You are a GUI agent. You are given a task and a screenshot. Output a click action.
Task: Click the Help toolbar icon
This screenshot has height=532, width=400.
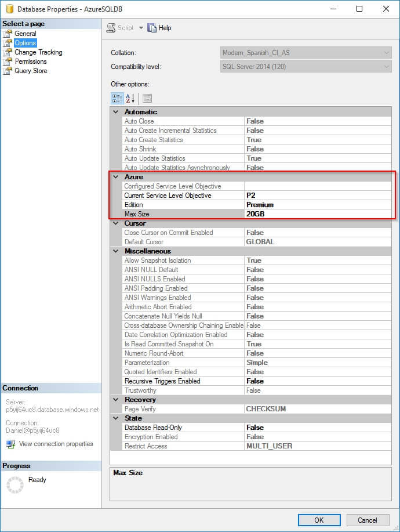click(x=152, y=28)
